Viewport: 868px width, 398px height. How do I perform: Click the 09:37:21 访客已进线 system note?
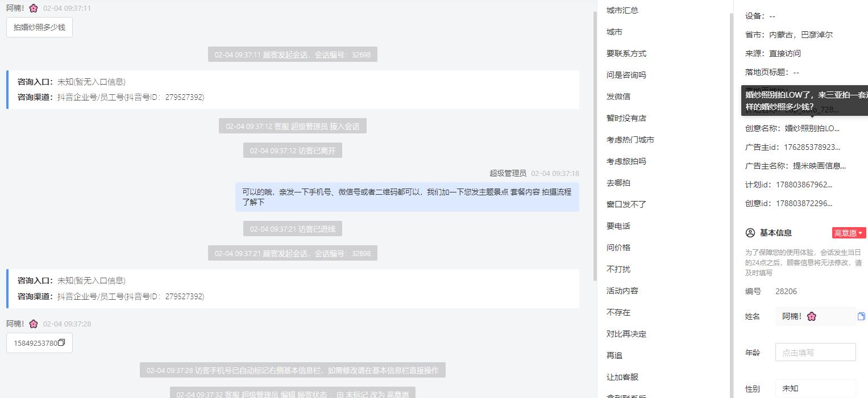coord(293,229)
